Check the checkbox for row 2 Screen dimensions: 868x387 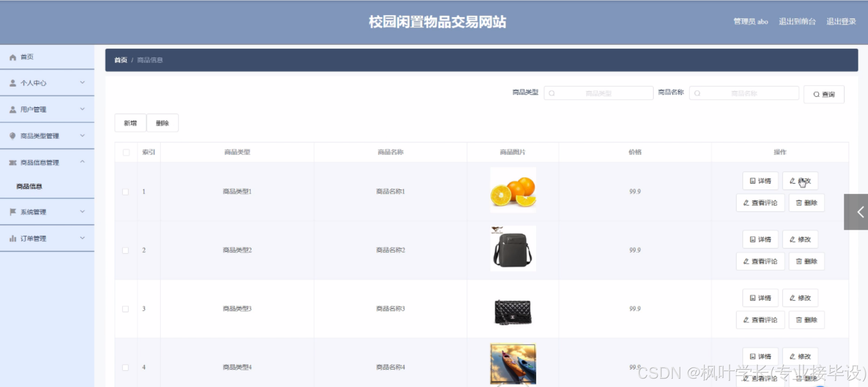[125, 250]
